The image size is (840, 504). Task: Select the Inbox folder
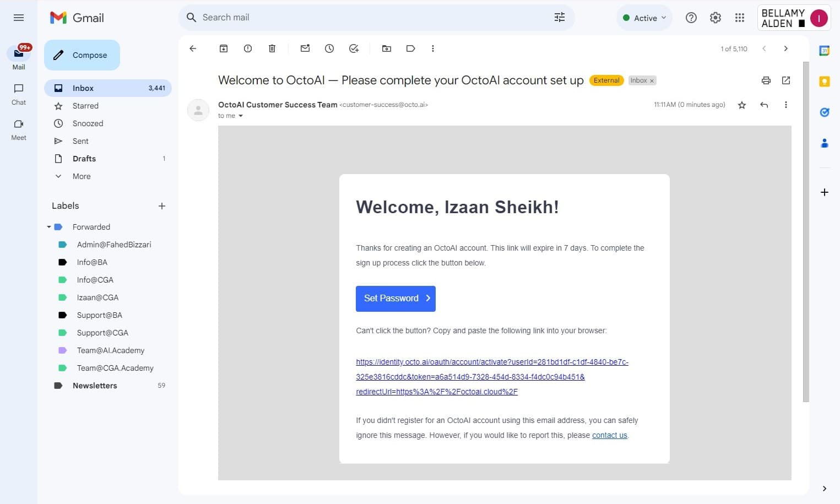point(108,88)
